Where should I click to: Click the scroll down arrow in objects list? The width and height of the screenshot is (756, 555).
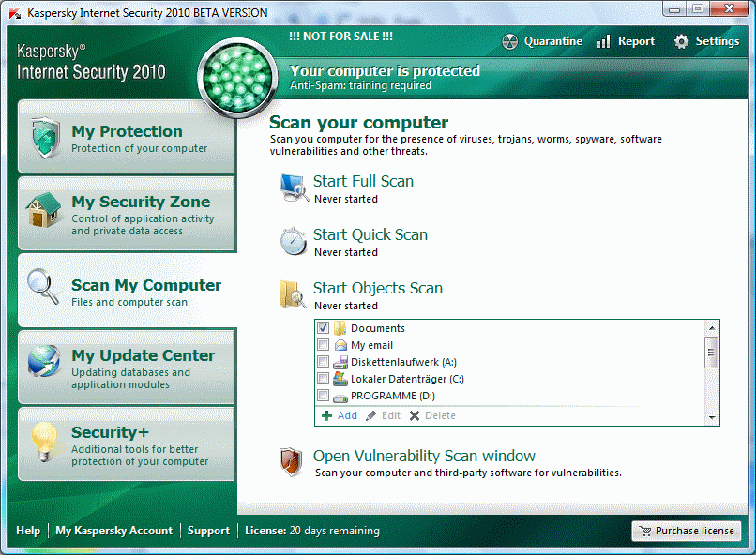[x=712, y=418]
